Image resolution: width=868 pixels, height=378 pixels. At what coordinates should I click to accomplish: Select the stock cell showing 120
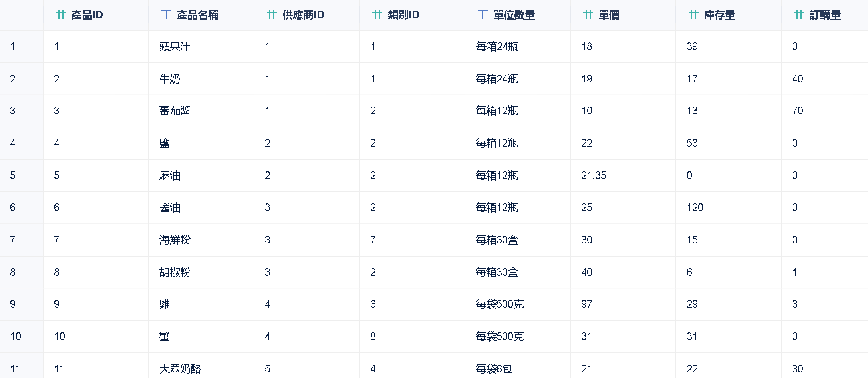(x=695, y=207)
